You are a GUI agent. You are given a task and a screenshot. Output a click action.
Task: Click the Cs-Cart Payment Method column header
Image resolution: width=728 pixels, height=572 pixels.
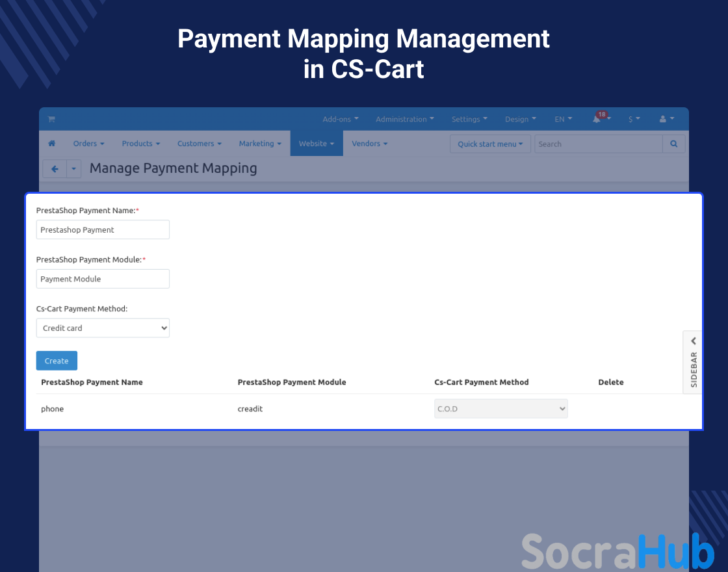tap(482, 382)
